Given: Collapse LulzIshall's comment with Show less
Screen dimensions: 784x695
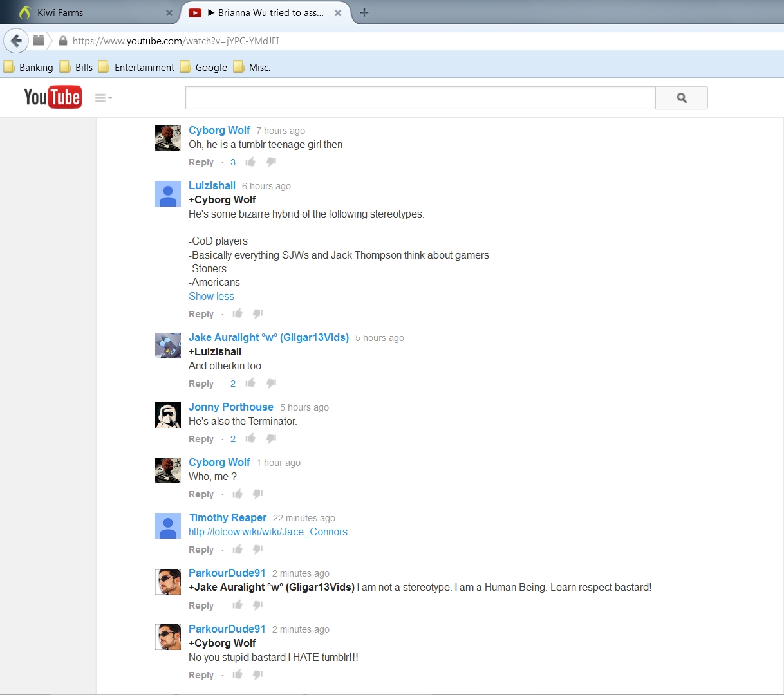Looking at the screenshot, I should pyautogui.click(x=211, y=296).
